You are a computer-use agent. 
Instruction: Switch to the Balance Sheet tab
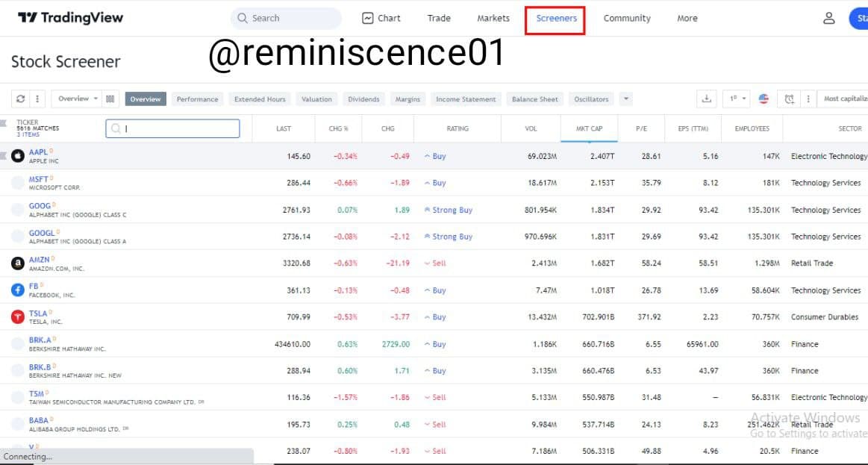[x=534, y=99]
